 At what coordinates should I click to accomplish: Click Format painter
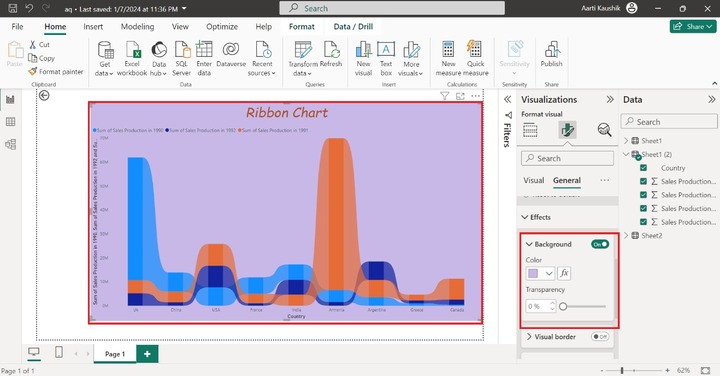pos(56,72)
